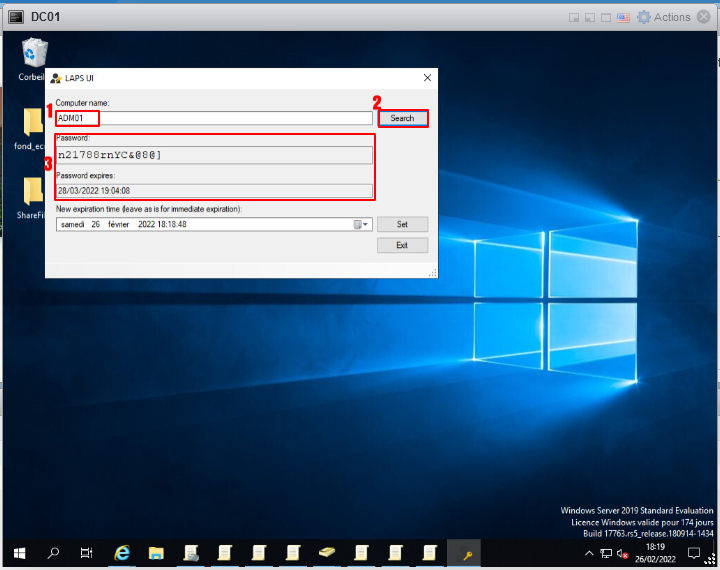The image size is (720, 570).
Task: Launch Internet Explorer from the taskbar
Action: 122,552
